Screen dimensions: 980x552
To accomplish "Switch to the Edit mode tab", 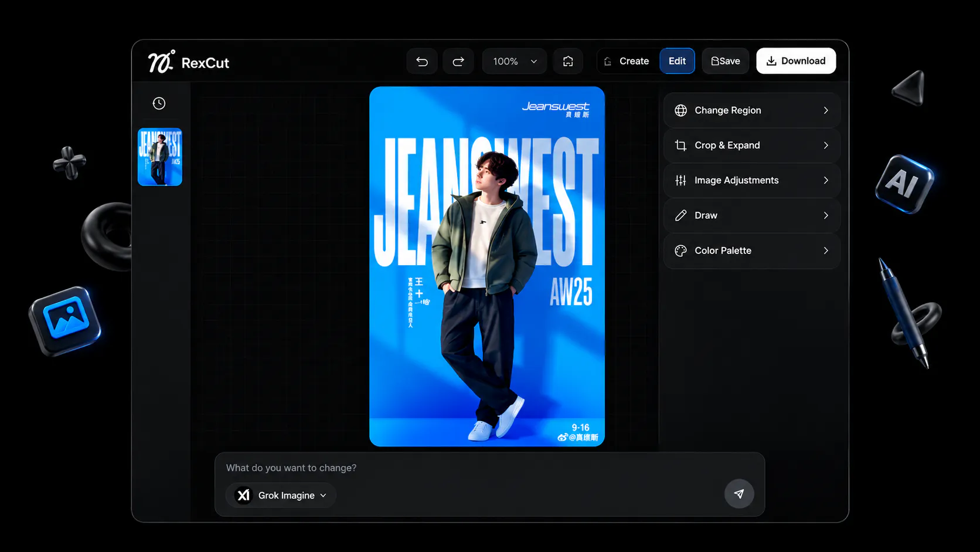I will (x=677, y=61).
